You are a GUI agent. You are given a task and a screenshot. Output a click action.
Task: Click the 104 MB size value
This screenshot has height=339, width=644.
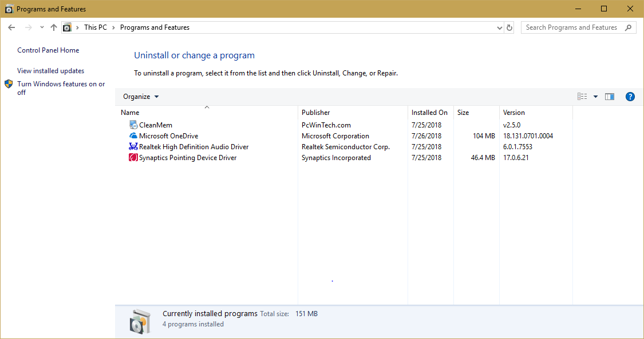(484, 135)
